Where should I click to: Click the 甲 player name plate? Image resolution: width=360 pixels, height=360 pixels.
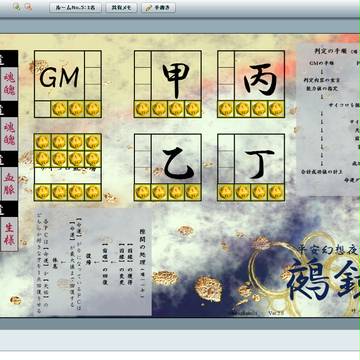pos(176,76)
